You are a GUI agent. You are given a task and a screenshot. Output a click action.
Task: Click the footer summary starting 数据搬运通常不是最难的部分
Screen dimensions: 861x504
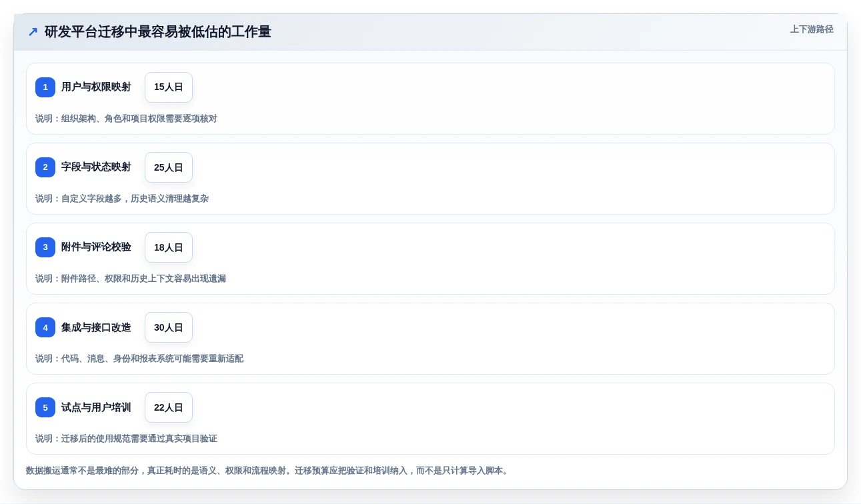[269, 471]
